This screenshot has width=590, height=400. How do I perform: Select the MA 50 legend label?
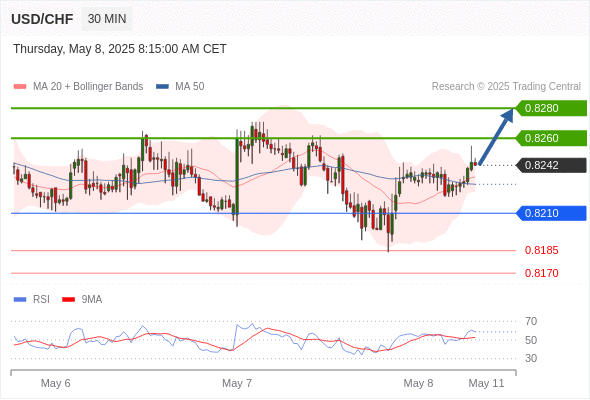coord(190,87)
